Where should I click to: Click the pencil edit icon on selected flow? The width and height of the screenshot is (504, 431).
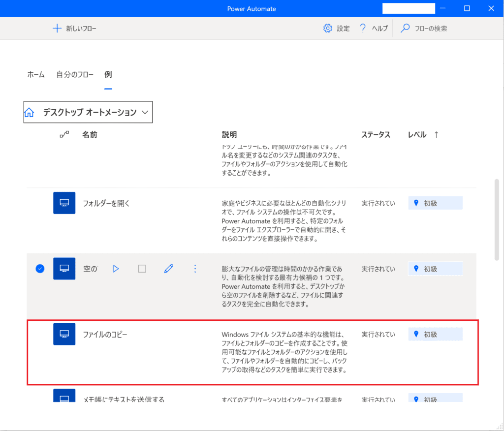[x=169, y=269]
